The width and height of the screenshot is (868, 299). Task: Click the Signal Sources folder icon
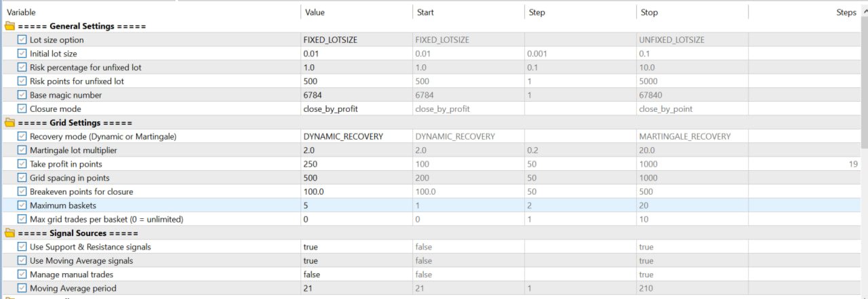[x=9, y=233]
